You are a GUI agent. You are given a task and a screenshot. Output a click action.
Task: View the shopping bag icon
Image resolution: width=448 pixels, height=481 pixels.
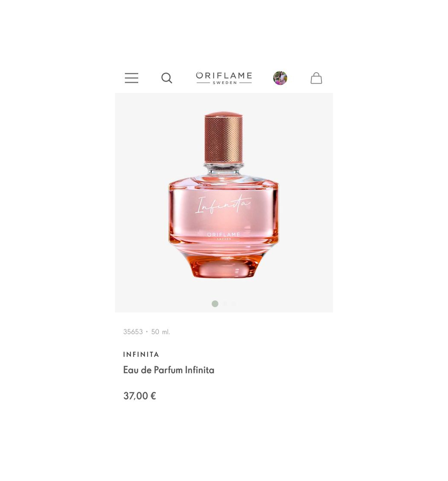(x=316, y=78)
